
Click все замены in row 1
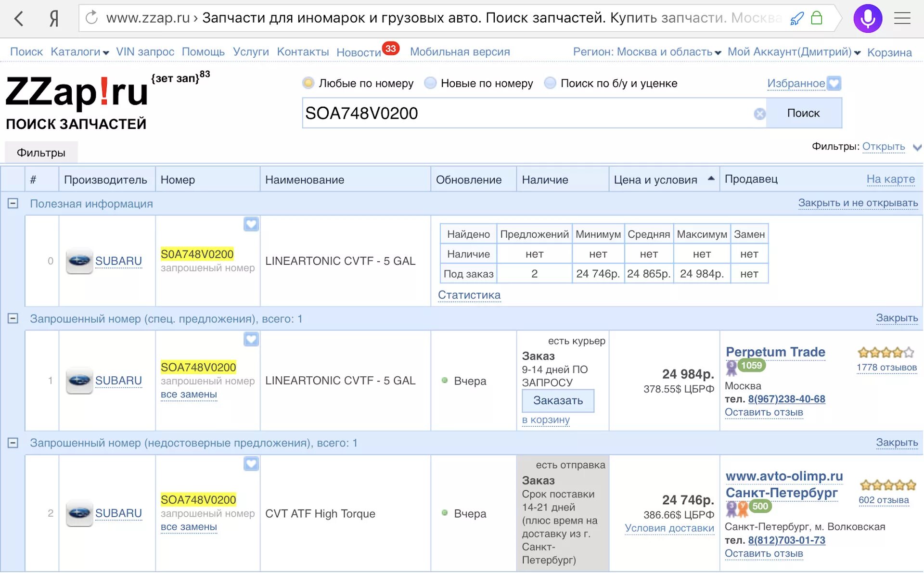189,395
